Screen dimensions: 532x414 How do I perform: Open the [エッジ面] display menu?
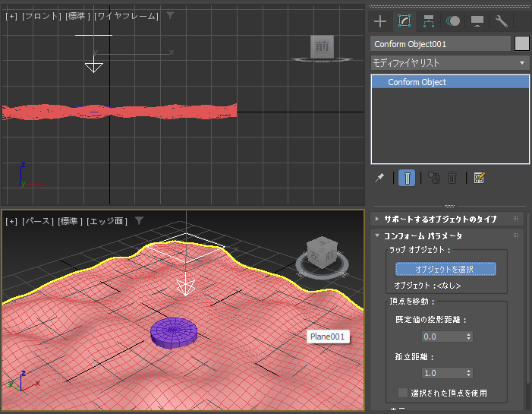pyautogui.click(x=107, y=221)
